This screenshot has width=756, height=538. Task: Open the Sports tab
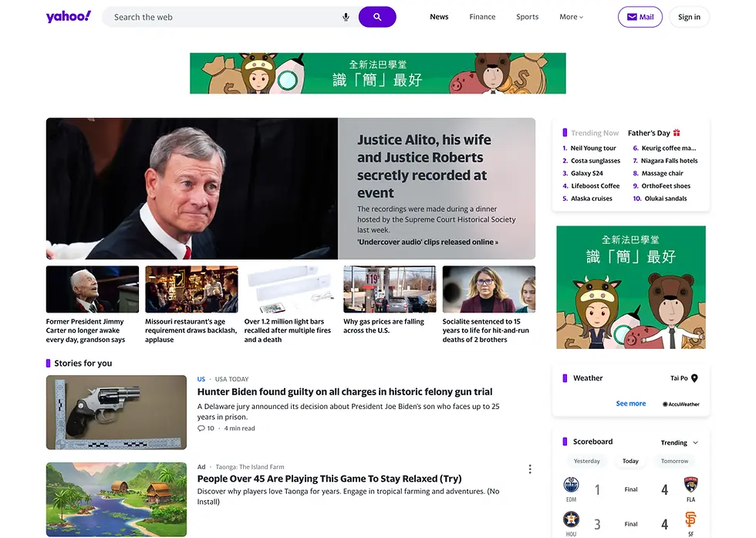(527, 17)
